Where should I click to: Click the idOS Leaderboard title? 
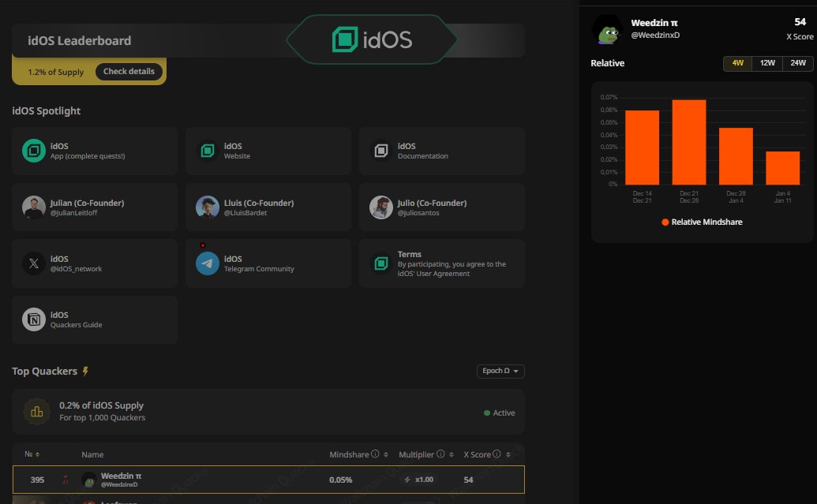pos(79,40)
